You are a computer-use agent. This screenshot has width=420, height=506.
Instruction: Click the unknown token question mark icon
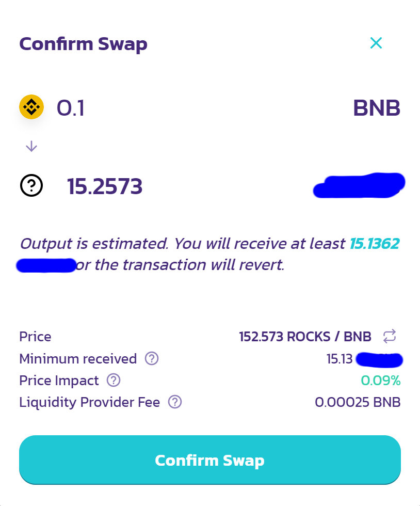coord(31,185)
